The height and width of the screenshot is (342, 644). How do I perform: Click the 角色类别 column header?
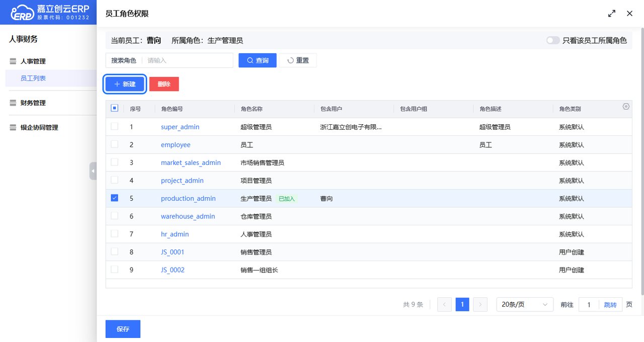(570, 109)
